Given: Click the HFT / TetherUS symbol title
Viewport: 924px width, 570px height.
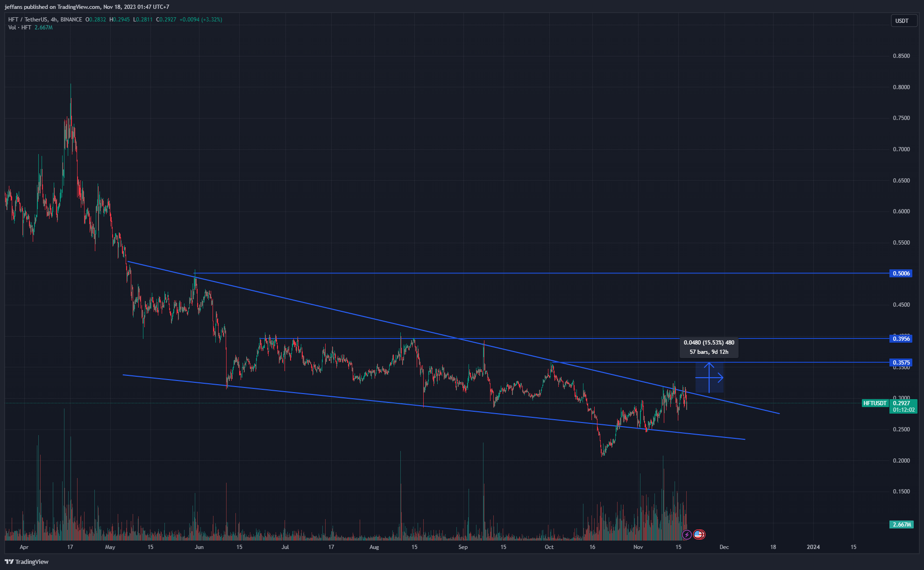Looking at the screenshot, I should (28, 20).
